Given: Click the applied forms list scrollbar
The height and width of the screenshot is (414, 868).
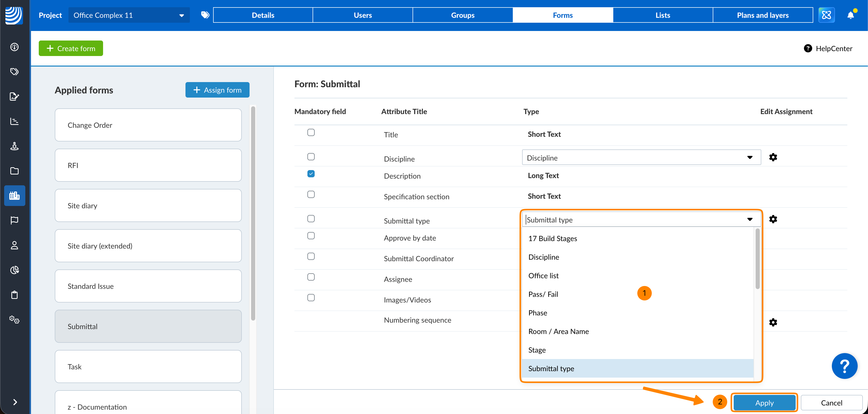Looking at the screenshot, I should pos(253,213).
